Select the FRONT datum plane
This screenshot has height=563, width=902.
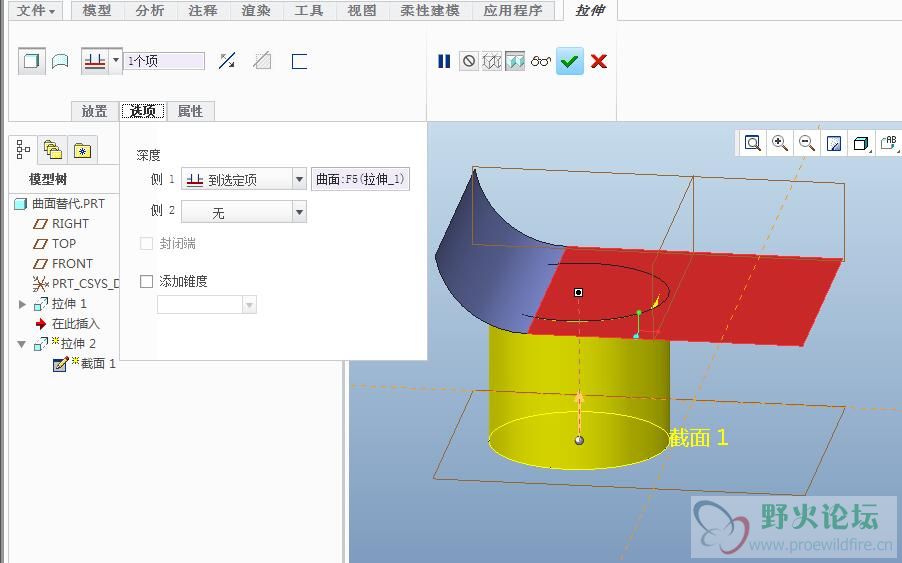pos(63,264)
